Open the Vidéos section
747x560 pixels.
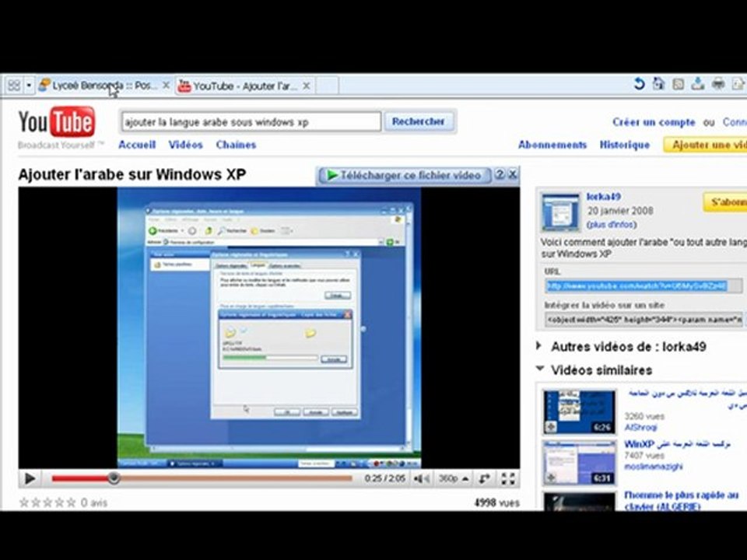click(x=185, y=145)
